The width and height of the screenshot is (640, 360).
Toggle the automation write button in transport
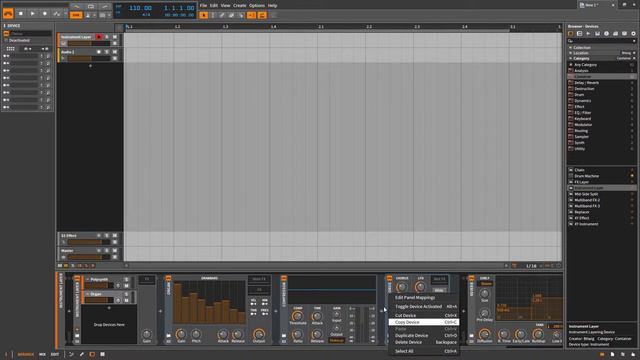(57, 13)
